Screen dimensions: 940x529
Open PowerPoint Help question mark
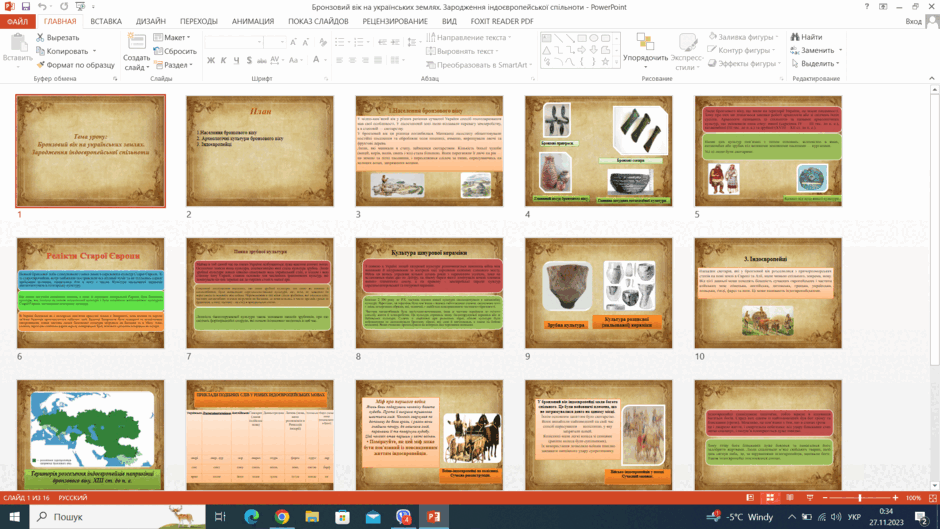[866, 7]
